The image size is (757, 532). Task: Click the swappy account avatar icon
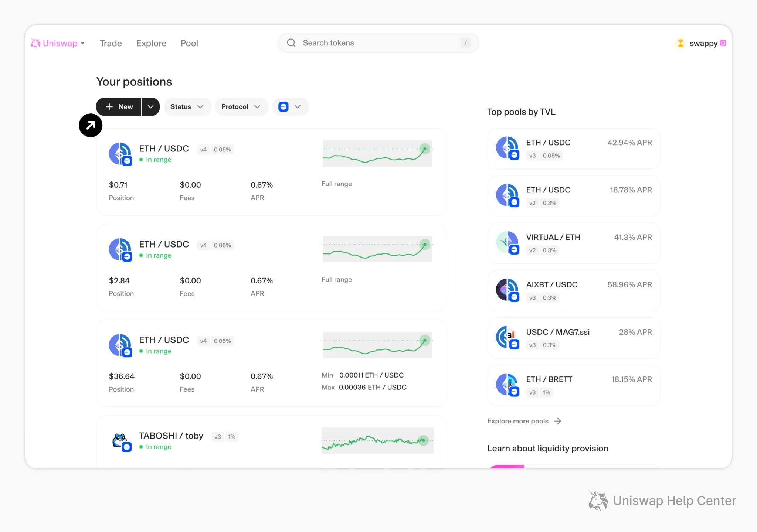tap(680, 43)
